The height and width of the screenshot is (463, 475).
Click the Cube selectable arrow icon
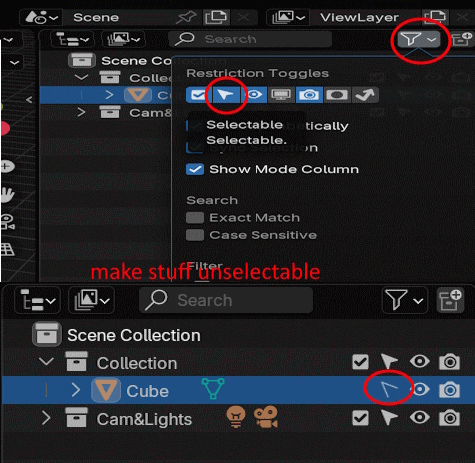[389, 389]
